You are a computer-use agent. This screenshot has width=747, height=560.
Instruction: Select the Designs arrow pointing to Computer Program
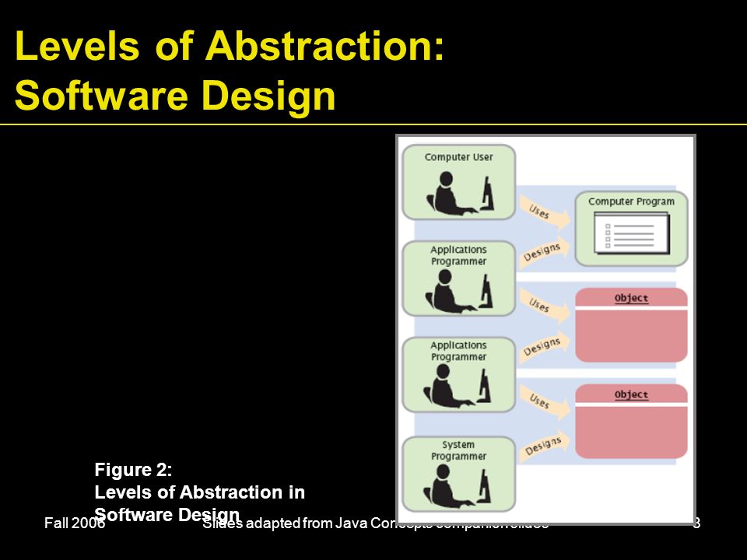[543, 252]
